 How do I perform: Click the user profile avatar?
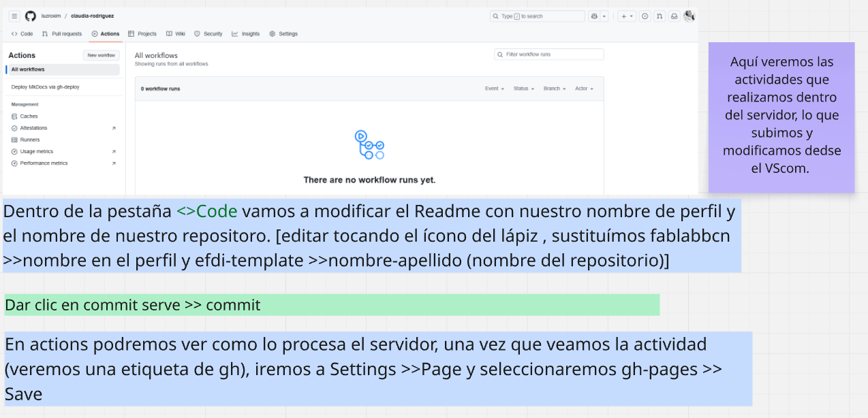point(689,16)
